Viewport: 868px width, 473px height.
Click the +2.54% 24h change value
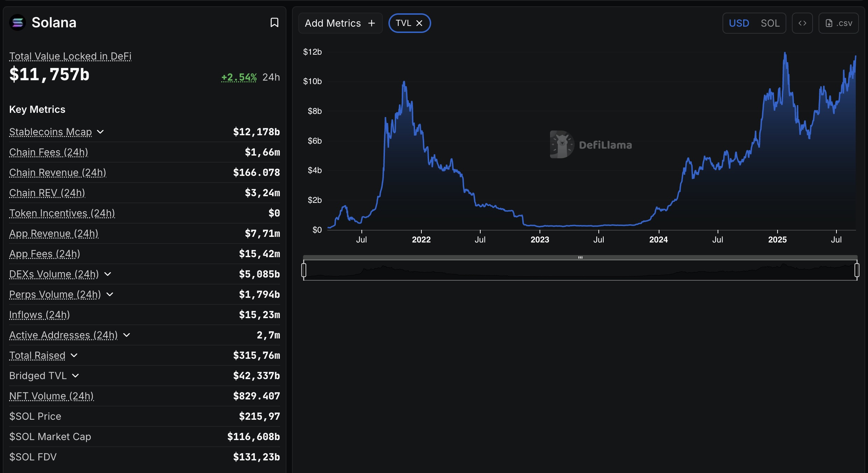(x=239, y=77)
